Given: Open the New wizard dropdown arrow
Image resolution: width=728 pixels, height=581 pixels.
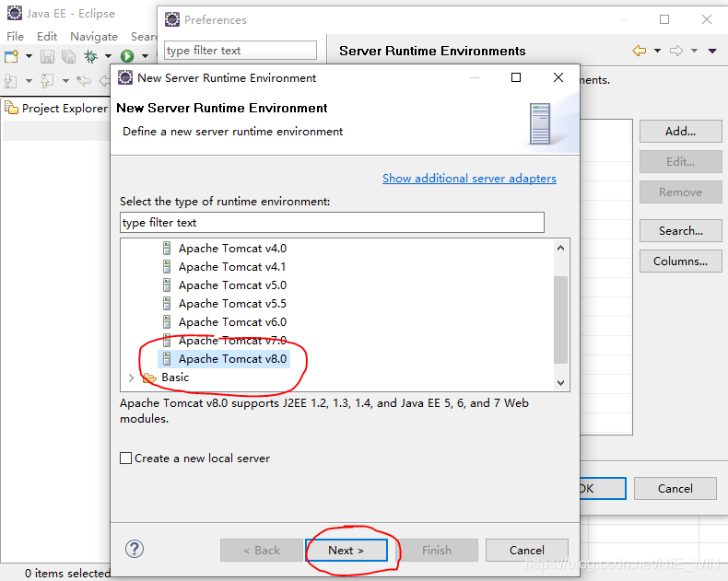Looking at the screenshot, I should 29,56.
